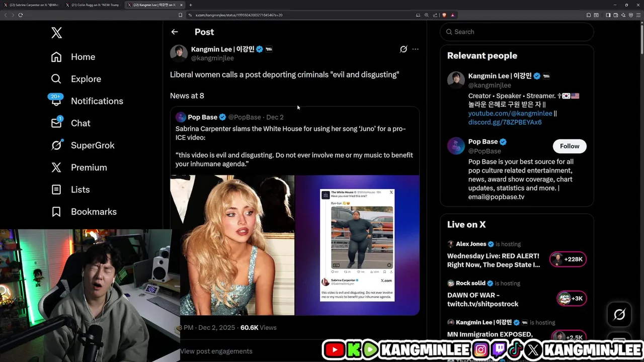Viewport: 644px width, 362px height.
Task: Focus the X Search field
Action: pyautogui.click(x=517, y=32)
